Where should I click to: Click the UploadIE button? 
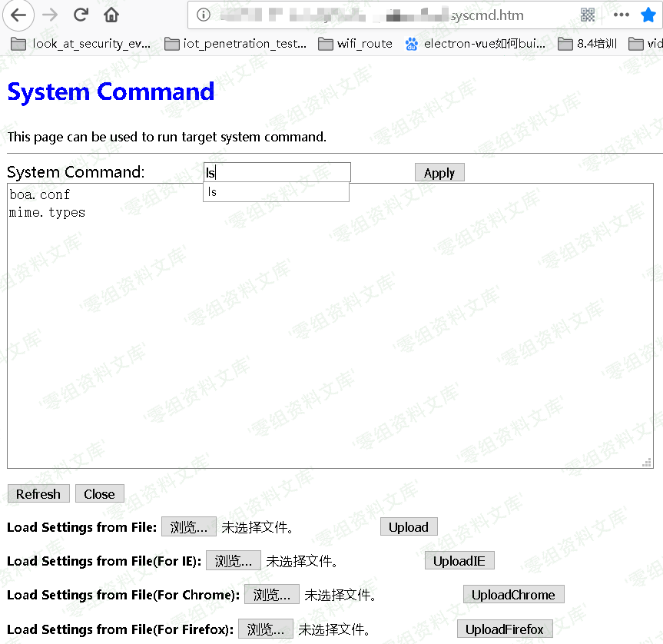point(459,561)
